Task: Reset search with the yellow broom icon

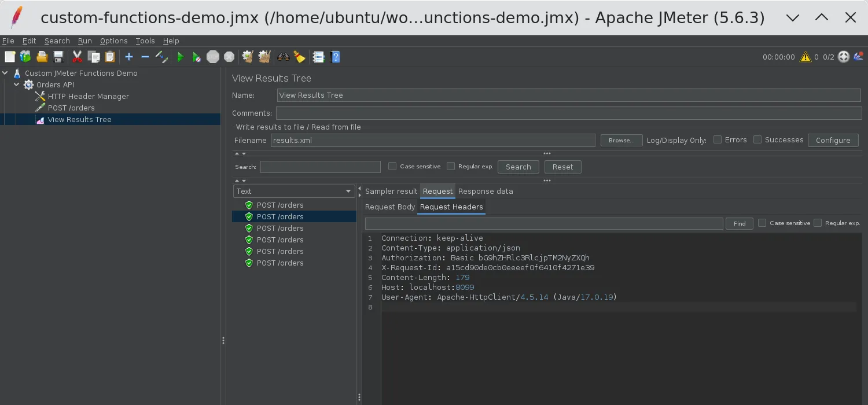Action: pyautogui.click(x=299, y=57)
